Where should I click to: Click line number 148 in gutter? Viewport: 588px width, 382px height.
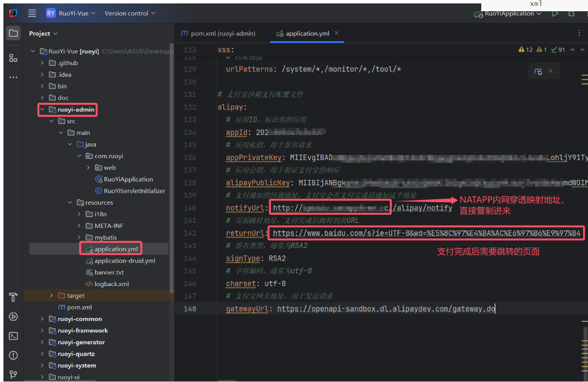click(189, 309)
